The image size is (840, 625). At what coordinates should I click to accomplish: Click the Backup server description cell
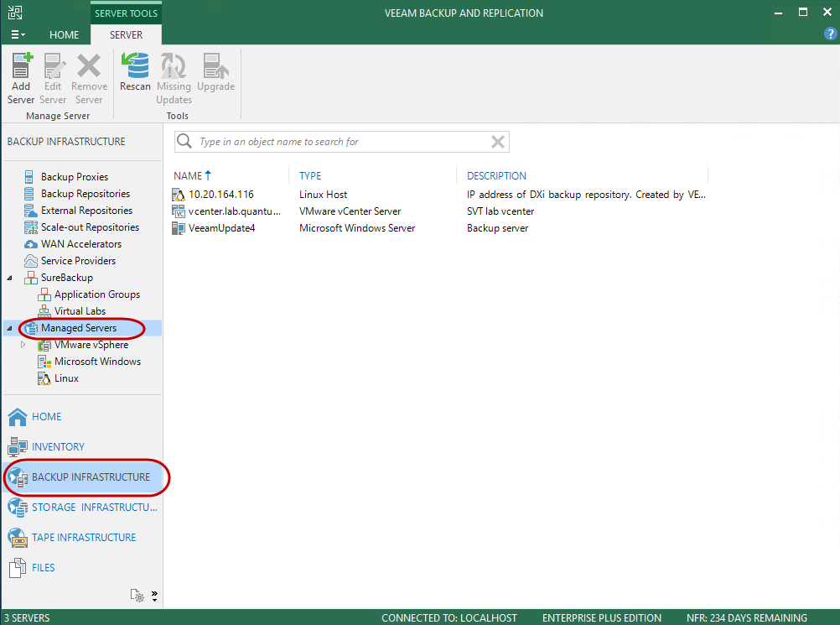497,228
